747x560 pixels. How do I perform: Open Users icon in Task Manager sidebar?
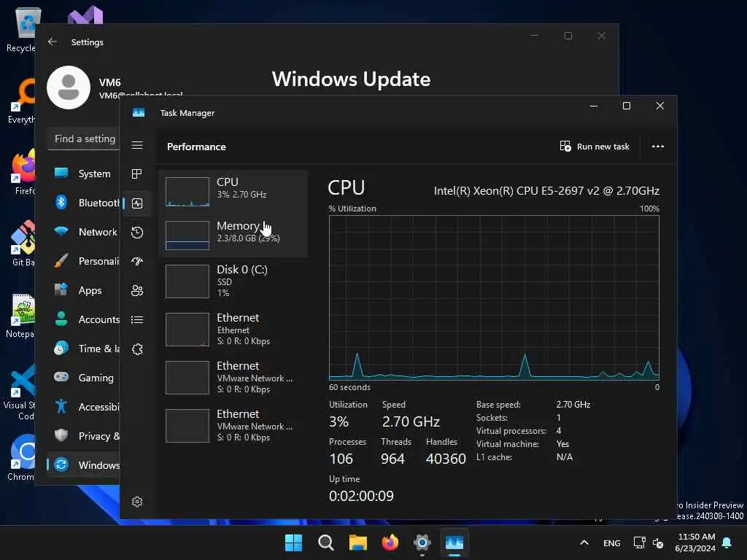[x=137, y=290]
